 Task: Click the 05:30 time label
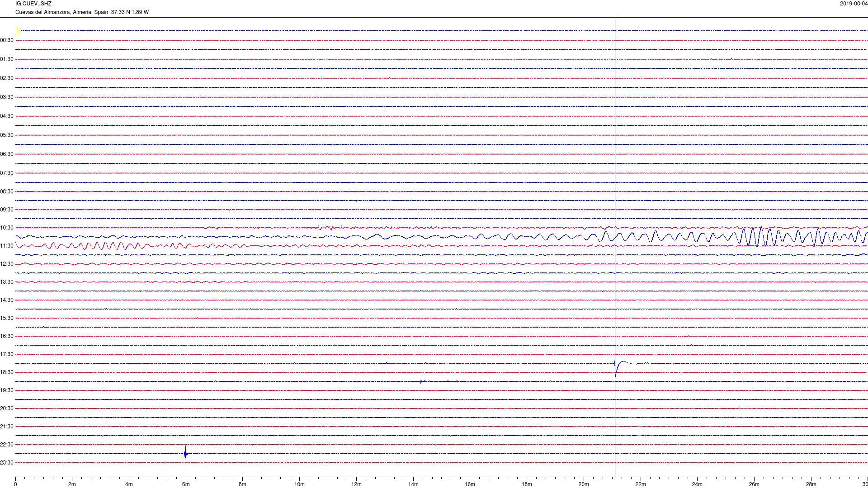[7, 135]
